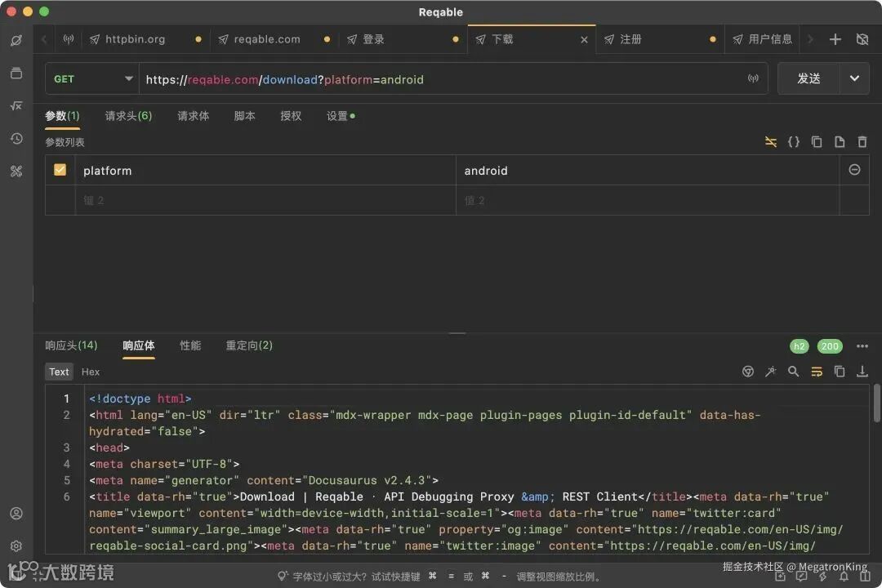Image resolution: width=882 pixels, height=588 pixels.
Task: Open the response more options ellipsis
Action: tap(862, 346)
